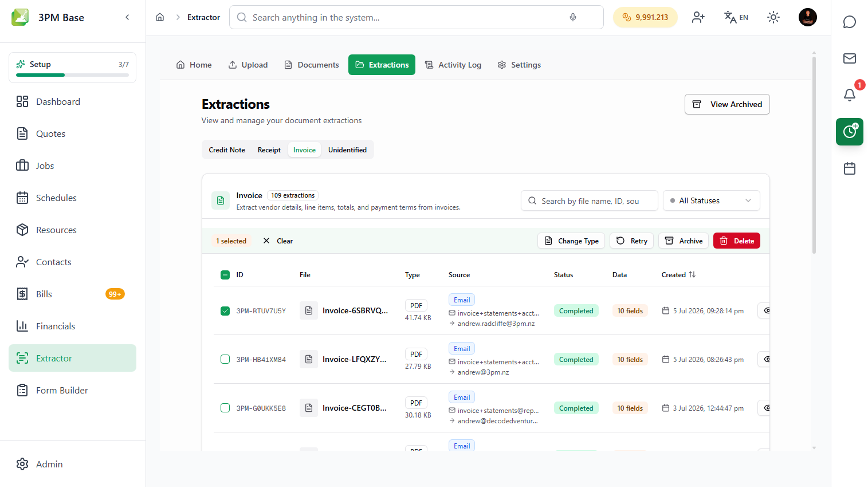Check row 3PM-HB41XM84 checkbox

click(225, 360)
